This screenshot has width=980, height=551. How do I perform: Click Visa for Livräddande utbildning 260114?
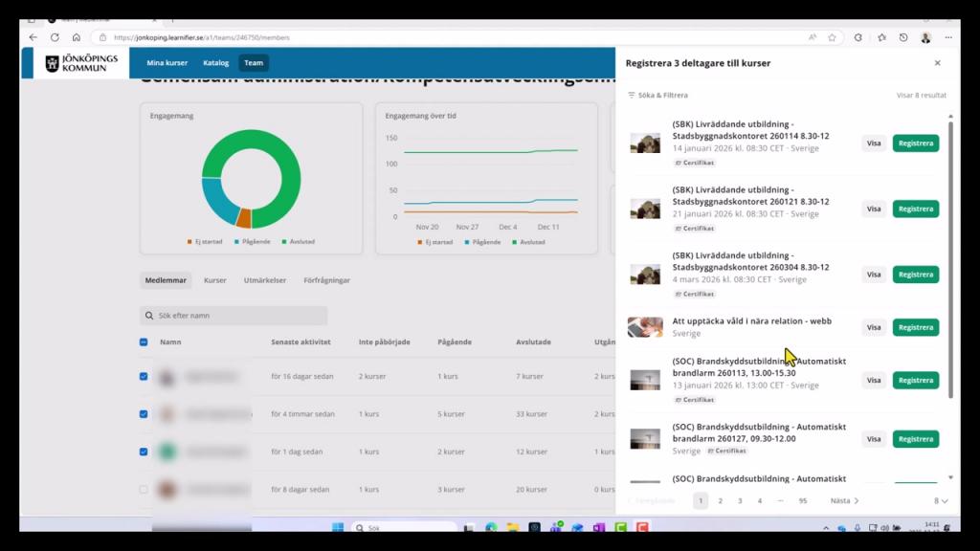873,143
